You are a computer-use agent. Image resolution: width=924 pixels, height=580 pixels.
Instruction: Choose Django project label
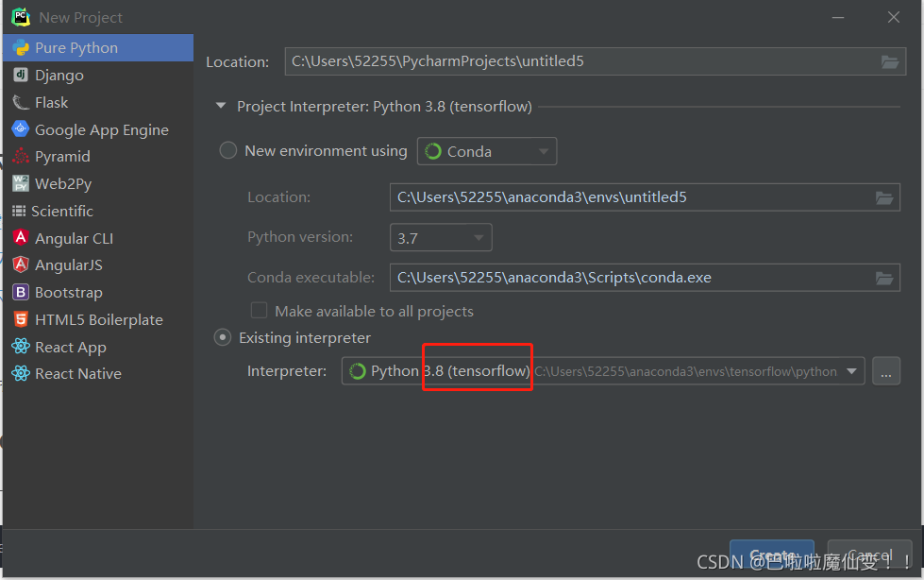click(x=59, y=76)
